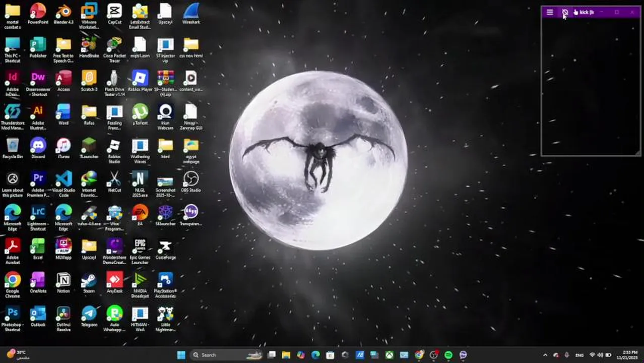Select the Roblox Player desktop icon

click(140, 81)
